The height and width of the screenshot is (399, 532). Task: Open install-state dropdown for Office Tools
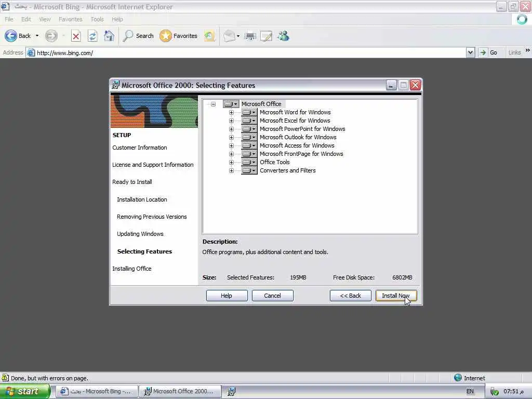coord(249,162)
